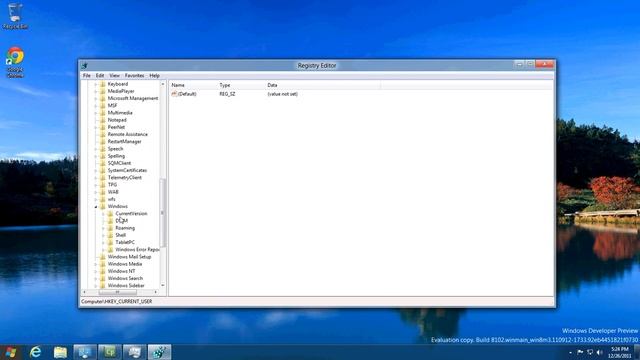Click the Action Center flag tray icon

(x=580, y=352)
